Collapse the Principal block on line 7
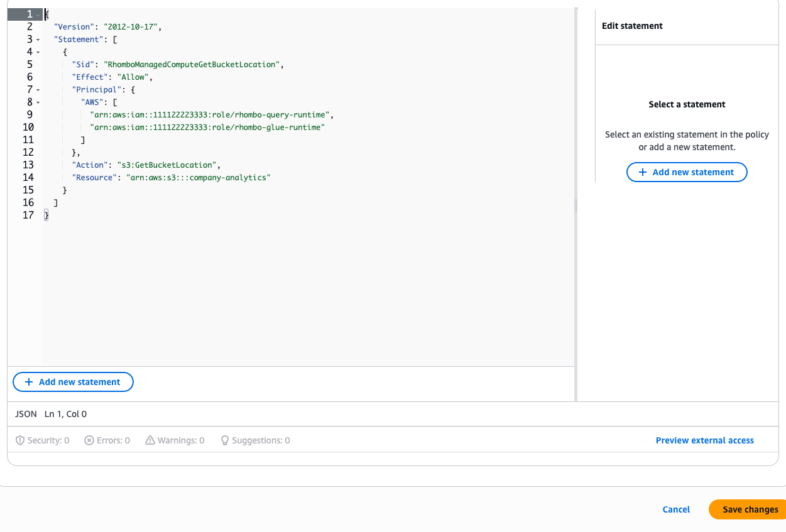Image resolution: width=786 pixels, height=532 pixels. [38, 90]
